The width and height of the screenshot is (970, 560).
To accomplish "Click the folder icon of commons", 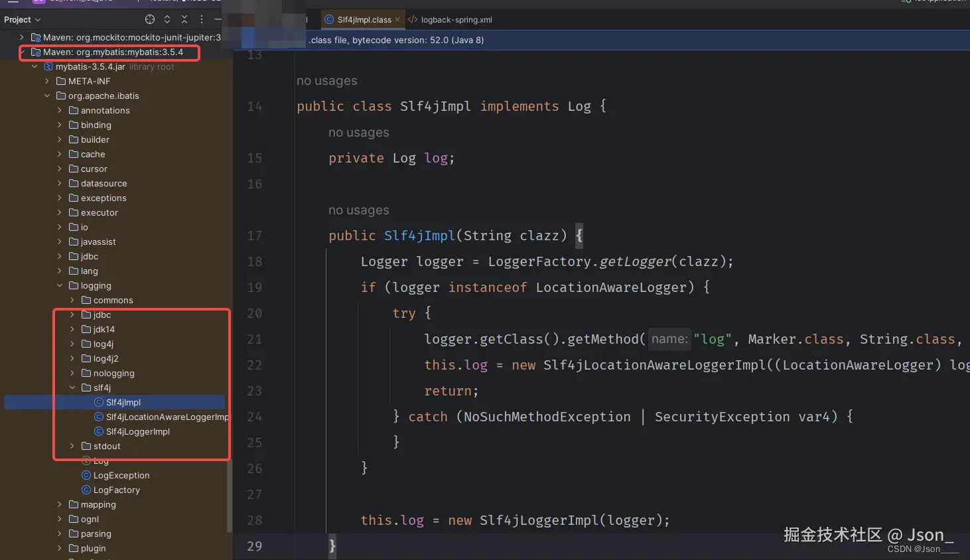I will (86, 300).
